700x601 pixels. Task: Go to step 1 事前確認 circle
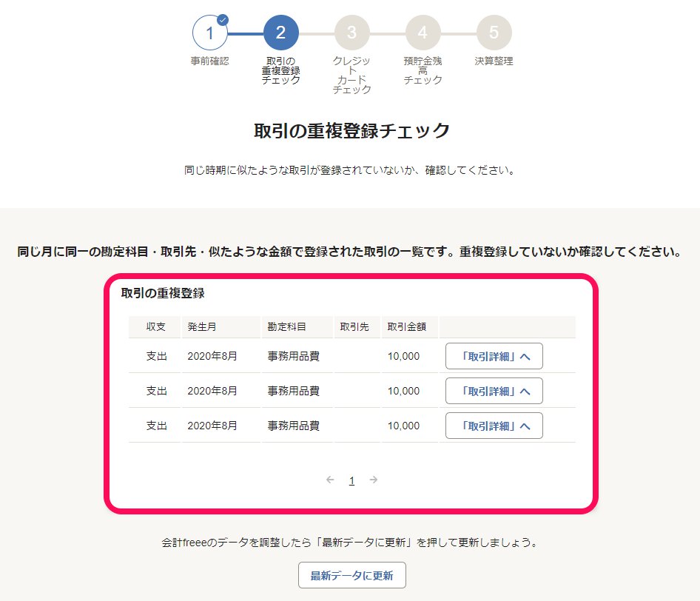click(210, 33)
